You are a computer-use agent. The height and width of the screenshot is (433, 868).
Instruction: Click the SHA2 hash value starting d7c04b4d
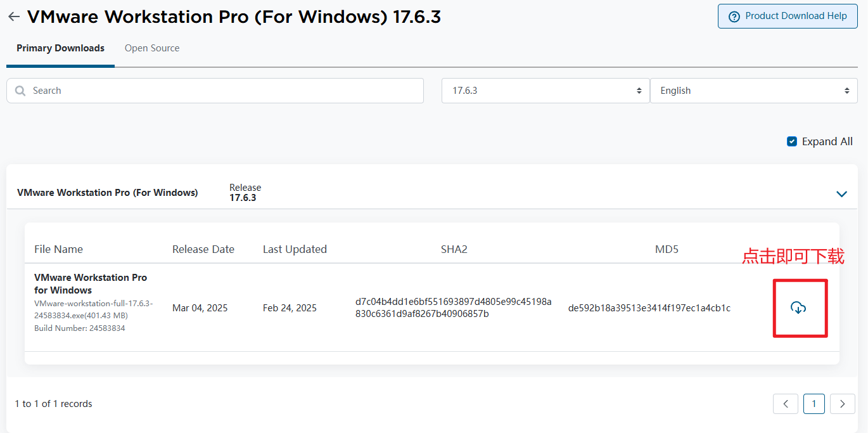point(454,307)
